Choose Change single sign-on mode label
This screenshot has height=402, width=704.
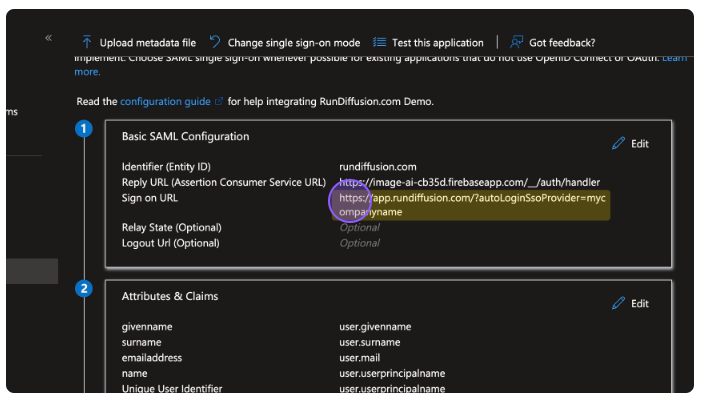(x=294, y=43)
